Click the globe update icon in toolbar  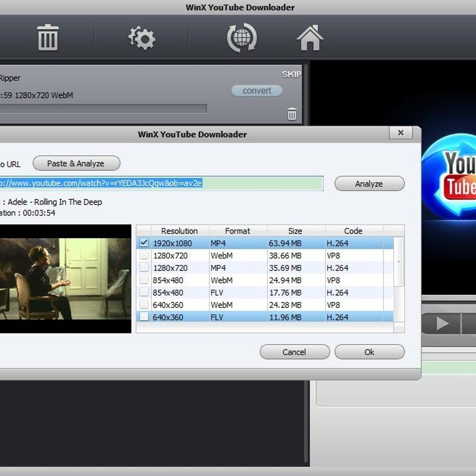242,38
